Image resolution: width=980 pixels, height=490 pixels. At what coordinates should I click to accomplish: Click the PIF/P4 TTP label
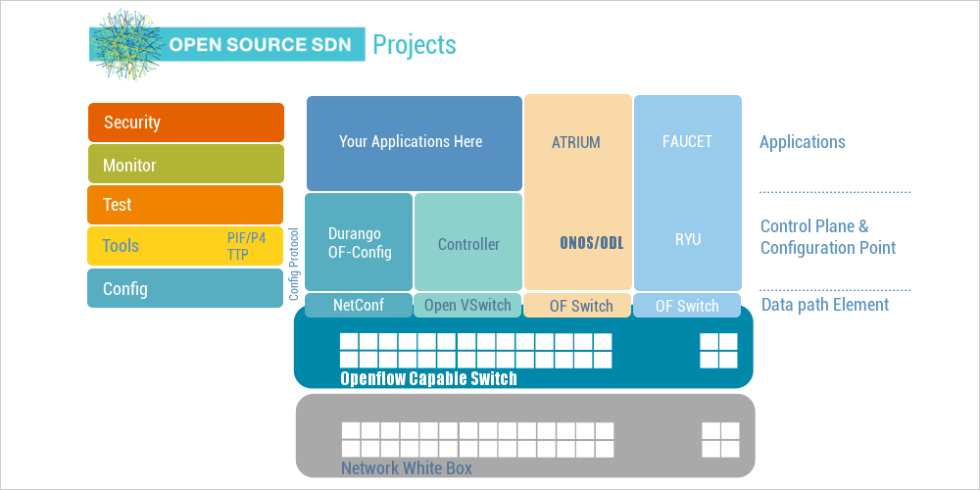(247, 246)
